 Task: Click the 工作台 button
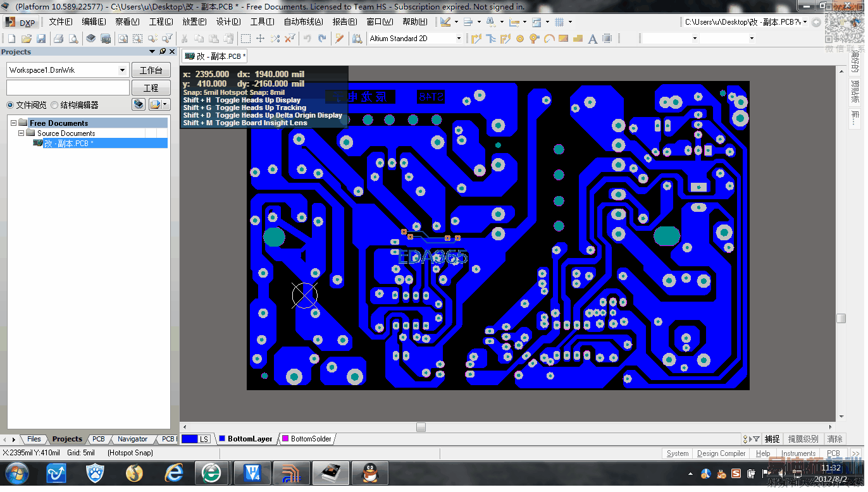coord(151,70)
